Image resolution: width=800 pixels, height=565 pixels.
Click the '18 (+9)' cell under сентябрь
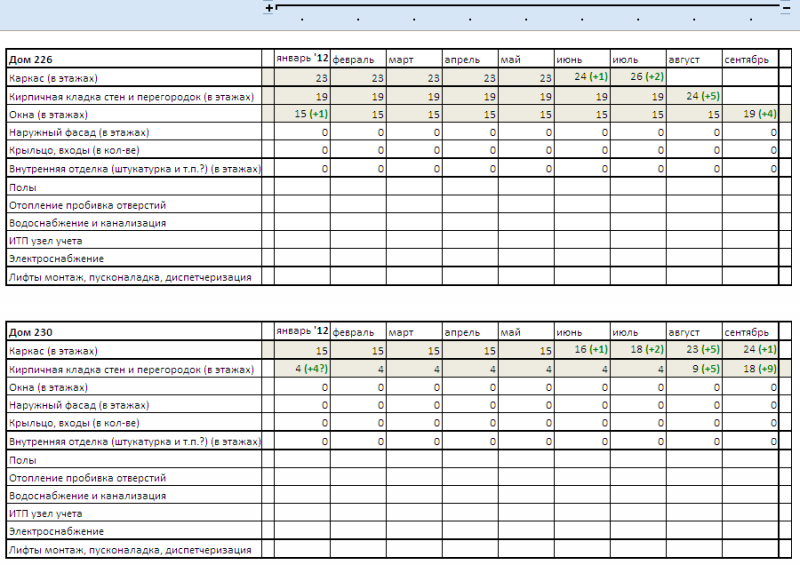coord(750,369)
